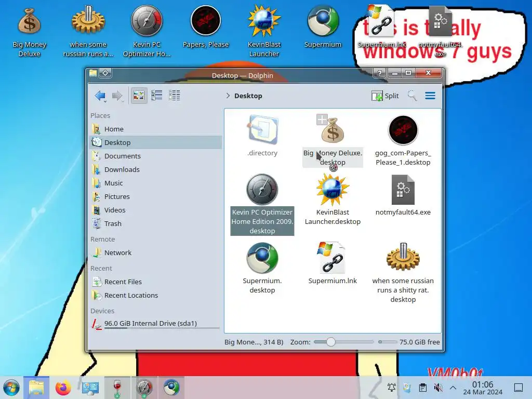
Task: Expand the breadcrumb chevron before Desktop
Action: point(228,96)
